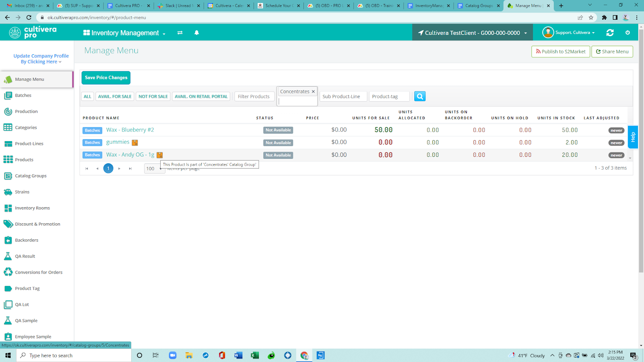Open Excel from the taskbar
The image size is (644, 362).
255,356
